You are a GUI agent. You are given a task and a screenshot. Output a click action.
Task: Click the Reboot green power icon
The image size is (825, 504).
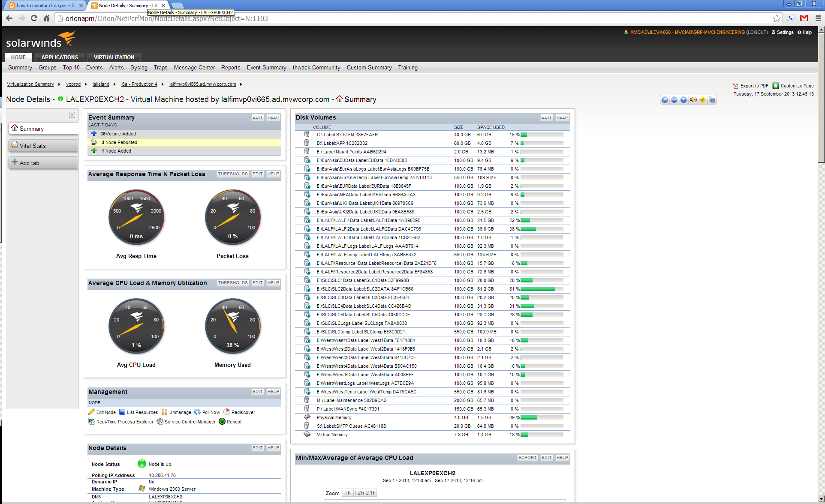pyautogui.click(x=222, y=422)
